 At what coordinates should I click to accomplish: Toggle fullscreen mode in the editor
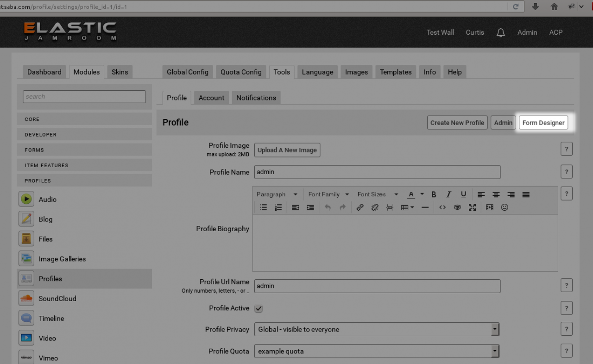tap(472, 207)
